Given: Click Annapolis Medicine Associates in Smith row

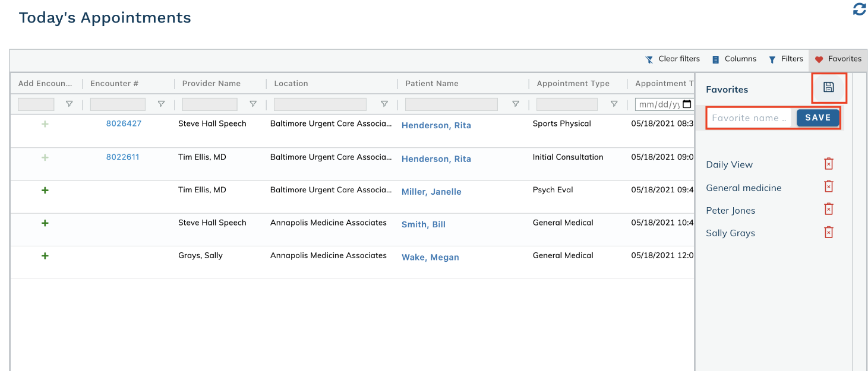Looking at the screenshot, I should [328, 223].
